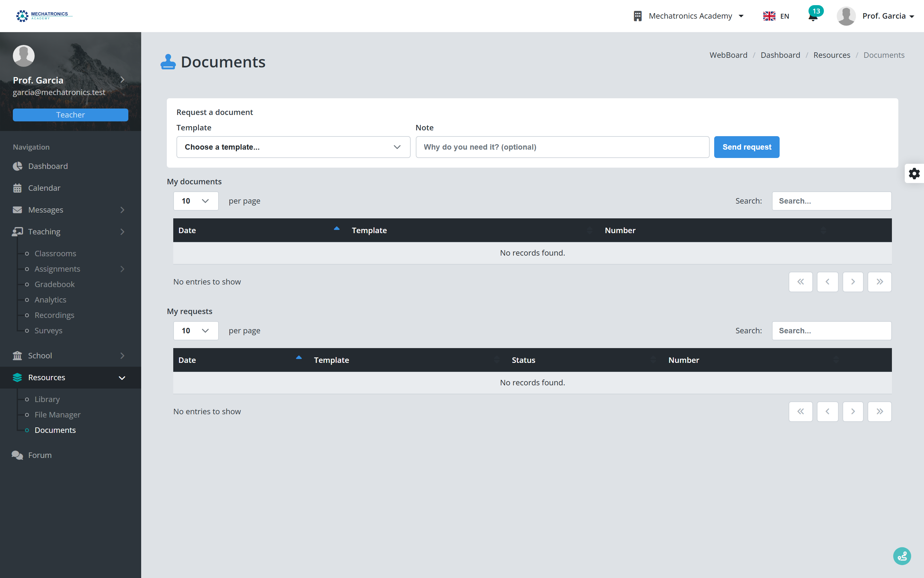
Task: Open Calendar in the sidebar
Action: point(71,188)
